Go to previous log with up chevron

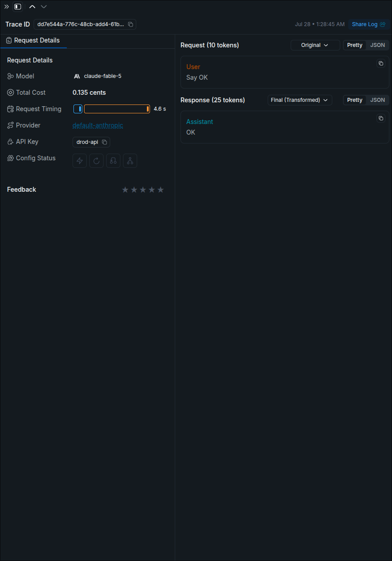[32, 7]
